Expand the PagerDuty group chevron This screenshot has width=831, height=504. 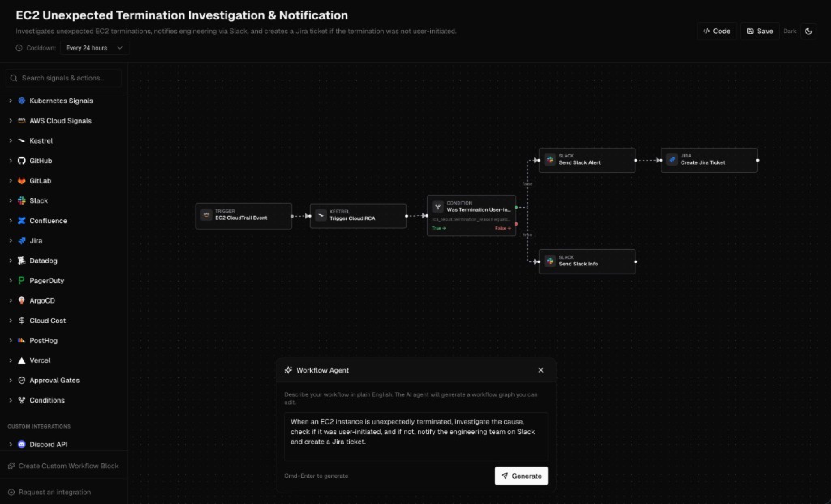pos(11,280)
